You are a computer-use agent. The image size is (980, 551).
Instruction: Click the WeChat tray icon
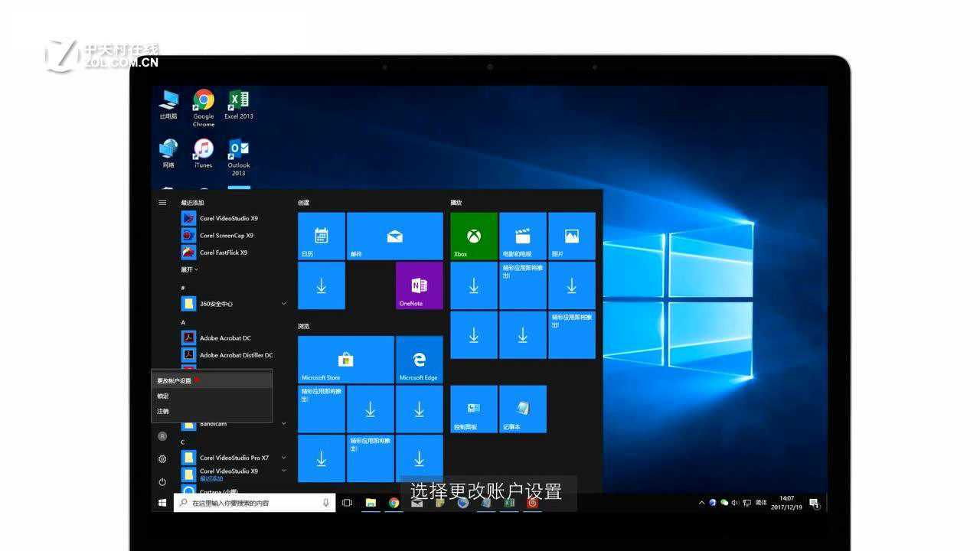click(x=724, y=503)
